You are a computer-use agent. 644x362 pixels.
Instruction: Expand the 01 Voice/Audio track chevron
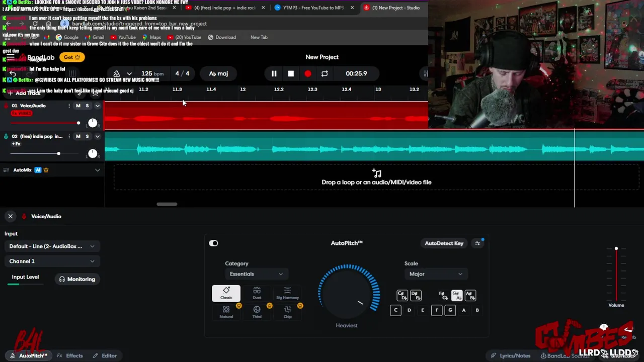coord(98,106)
